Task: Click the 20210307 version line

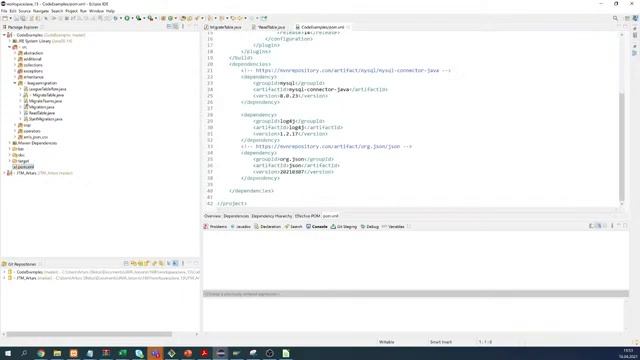Action: click(293, 172)
